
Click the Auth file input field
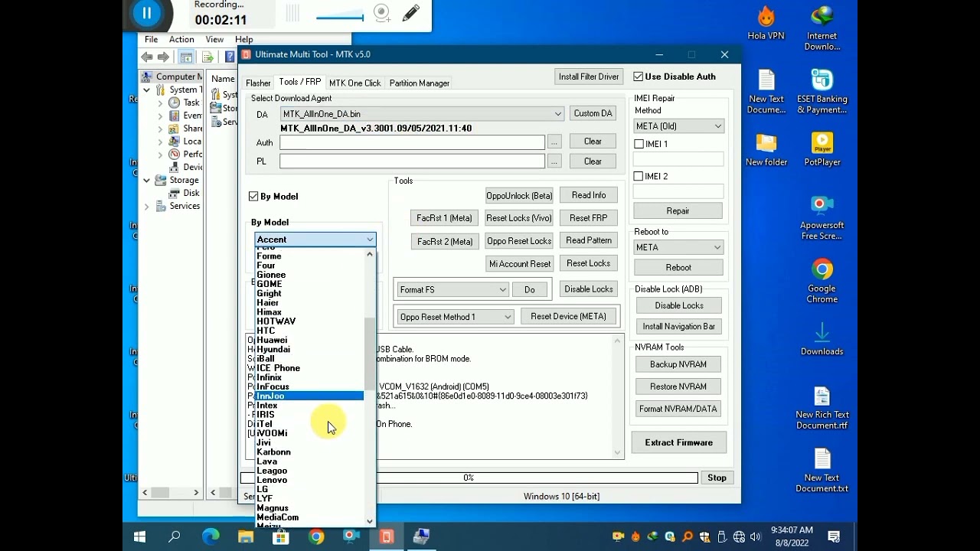[x=412, y=142]
